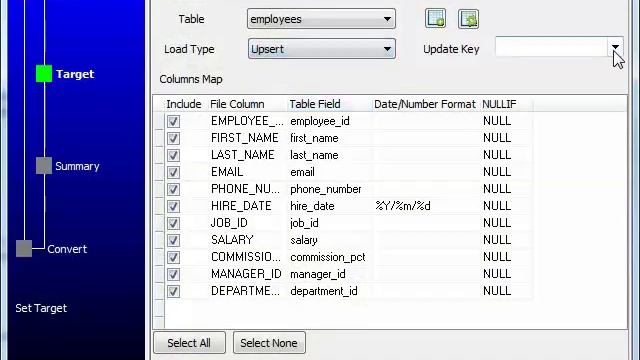Click the create table icon next to Table
The height and width of the screenshot is (360, 640).
click(435, 19)
